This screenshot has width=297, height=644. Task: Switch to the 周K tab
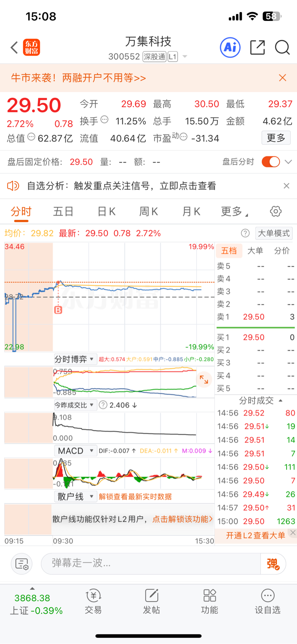coord(148,212)
